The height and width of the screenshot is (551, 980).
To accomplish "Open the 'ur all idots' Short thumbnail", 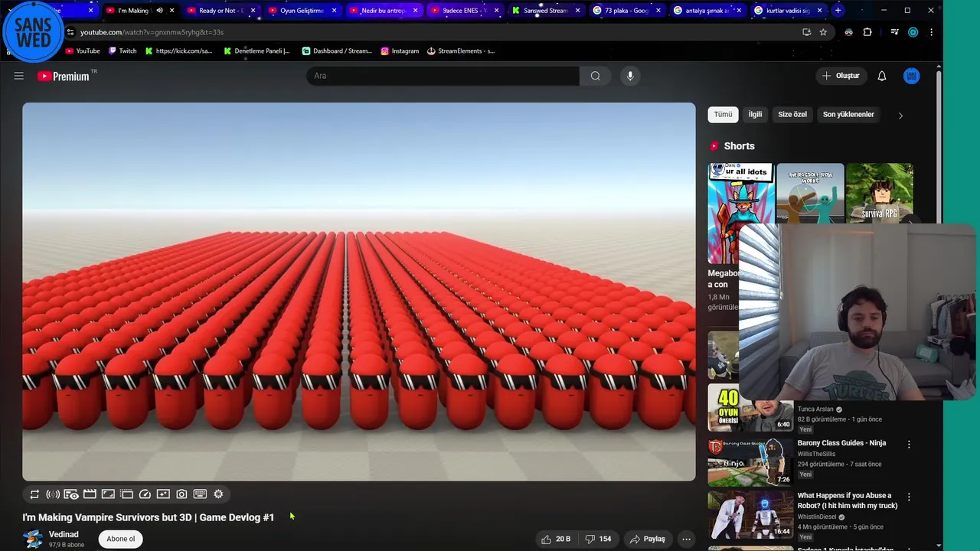I will pyautogui.click(x=740, y=213).
